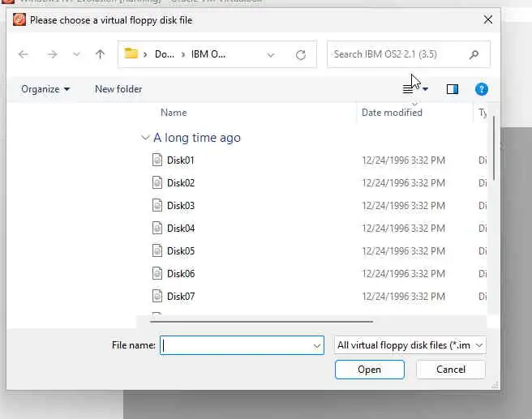Click the VirtualBox icon in dialog title
This screenshot has width=532, height=419.
point(19,19)
